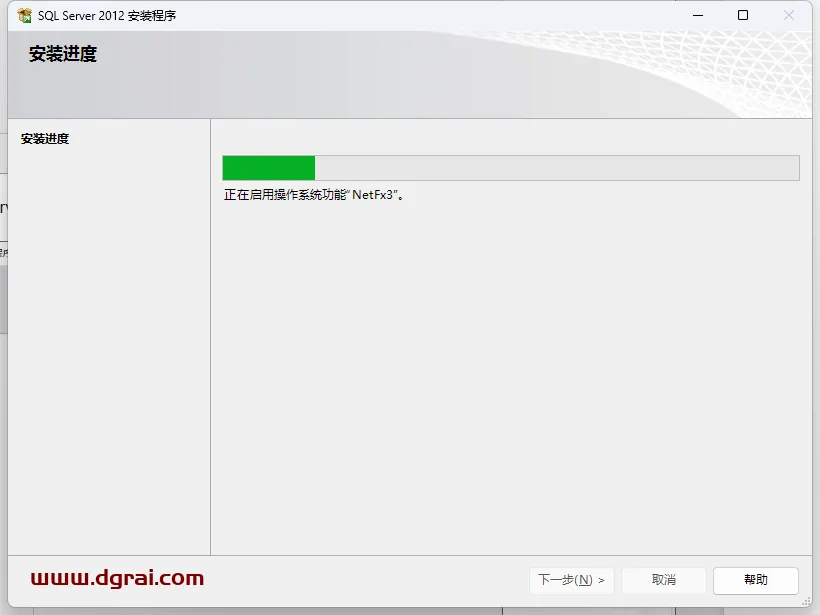Click the "SQL Server 2012 安装程序" title text
Viewport: 820px width, 615px height.
(107, 16)
